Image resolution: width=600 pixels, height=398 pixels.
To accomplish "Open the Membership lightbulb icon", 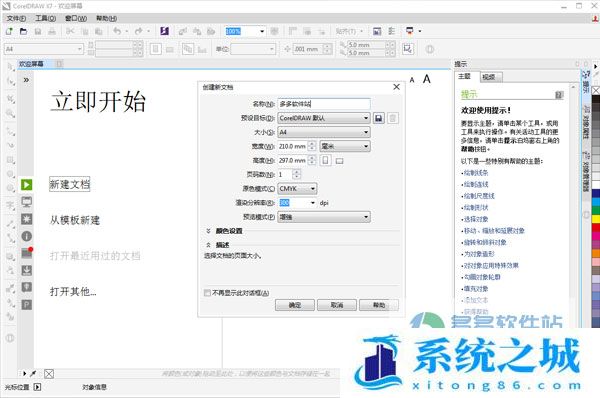I will pos(26,287).
